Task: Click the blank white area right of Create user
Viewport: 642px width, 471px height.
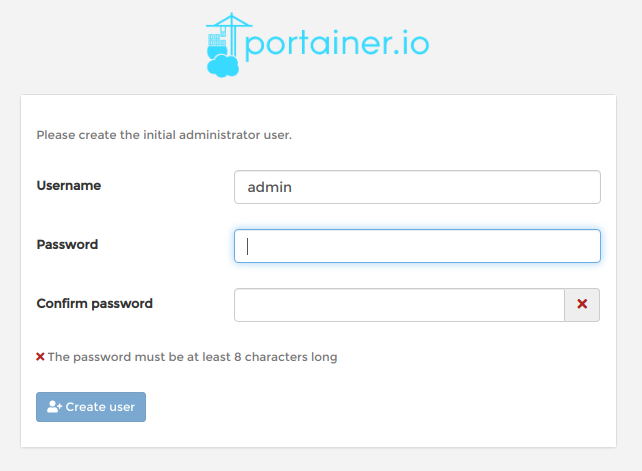Action: click(x=380, y=407)
